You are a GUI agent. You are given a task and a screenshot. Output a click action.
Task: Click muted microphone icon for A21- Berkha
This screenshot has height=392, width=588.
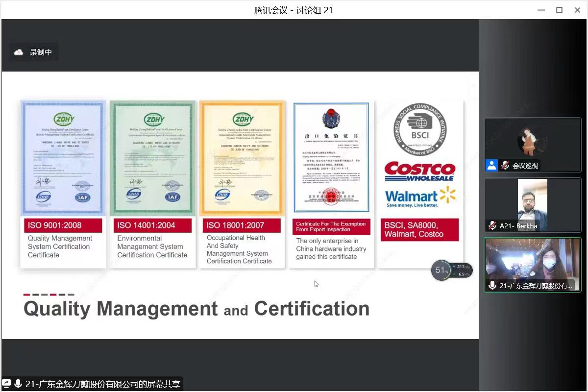coord(492,225)
